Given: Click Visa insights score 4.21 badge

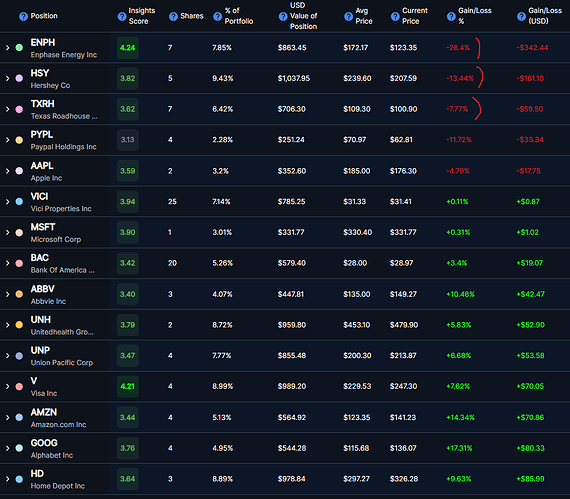Looking at the screenshot, I should coord(128,386).
